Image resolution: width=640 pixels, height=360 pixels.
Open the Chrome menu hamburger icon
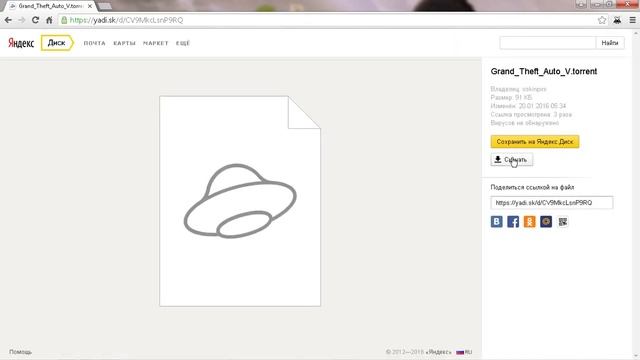(x=632, y=20)
